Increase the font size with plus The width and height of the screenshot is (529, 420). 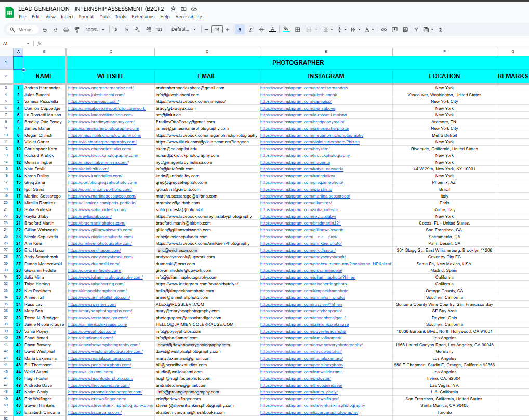coord(228,30)
